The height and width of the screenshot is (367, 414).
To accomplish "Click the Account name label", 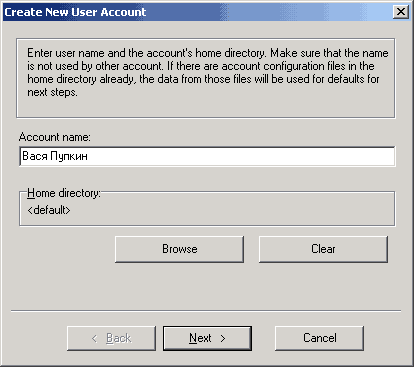I will click(x=55, y=137).
